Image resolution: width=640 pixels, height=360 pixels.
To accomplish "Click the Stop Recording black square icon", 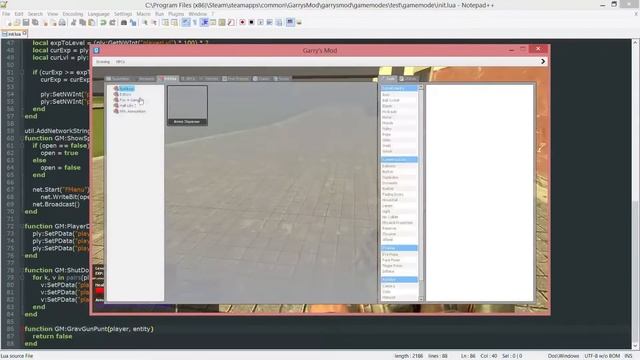I will click(251, 22).
